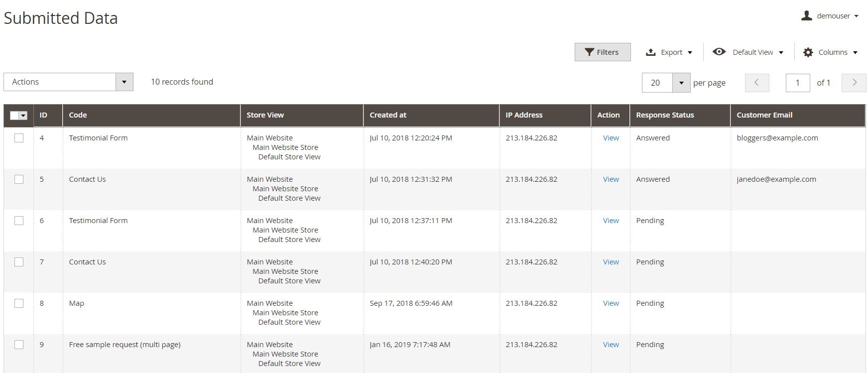This screenshot has width=868, height=373.
Task: Expand the Export dropdown arrow
Action: pos(690,53)
